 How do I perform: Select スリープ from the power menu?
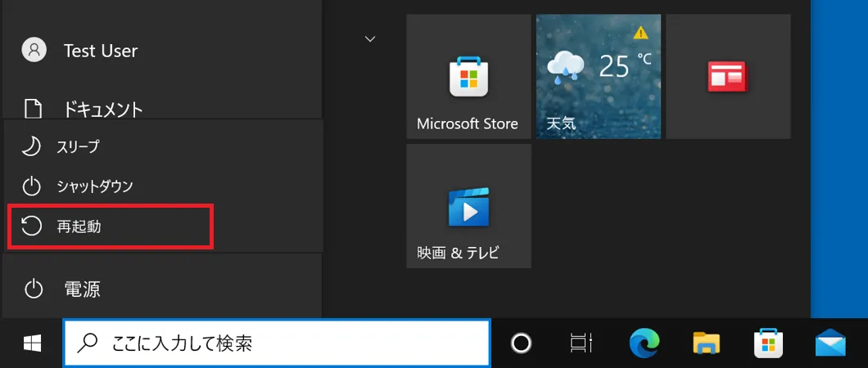pyautogui.click(x=163, y=147)
